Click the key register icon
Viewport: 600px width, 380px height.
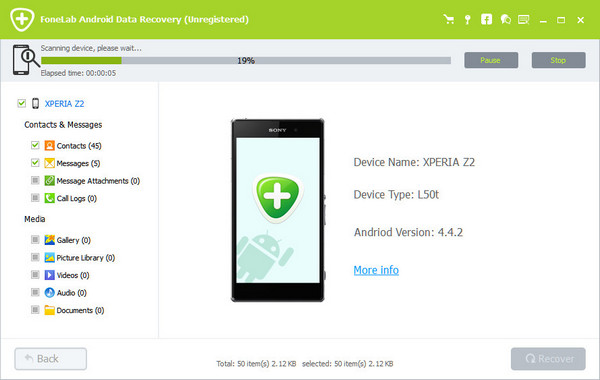[x=467, y=20]
